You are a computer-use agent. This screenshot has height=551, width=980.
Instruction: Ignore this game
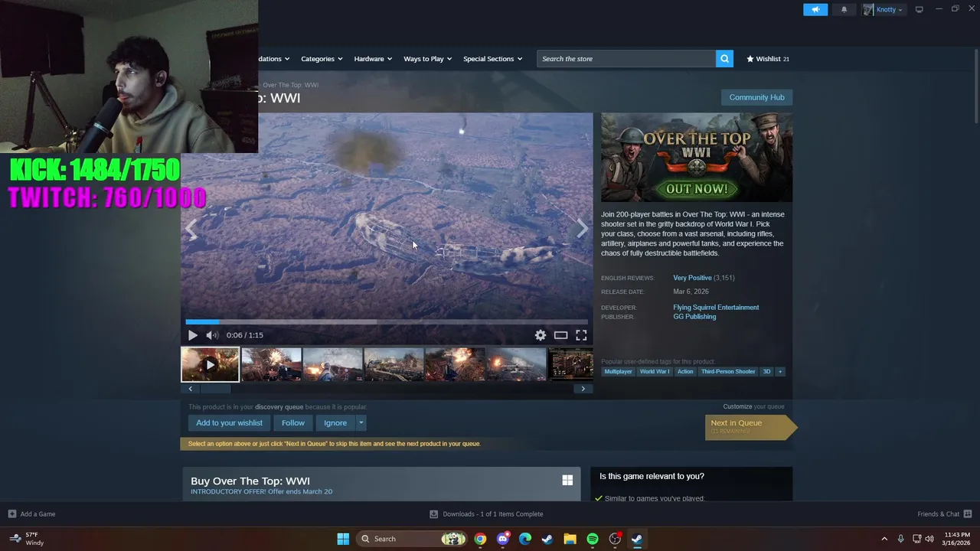click(335, 422)
